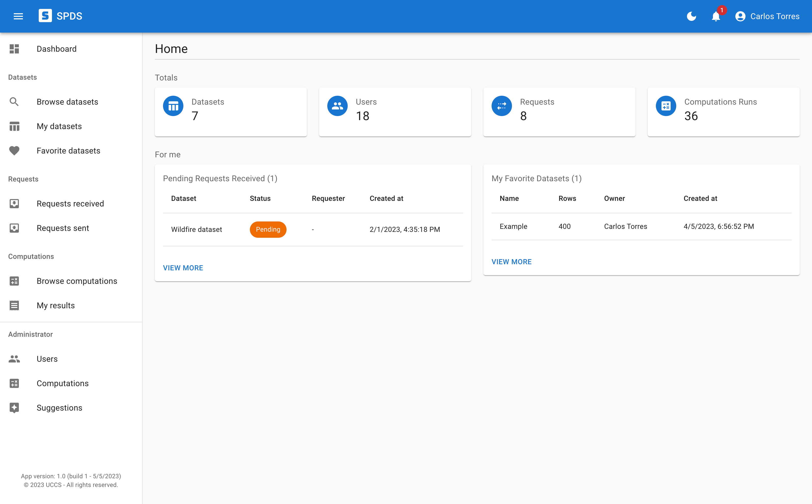Screen dimensions: 812x504
Task: Open Browse datasets search icon
Action: tap(14, 102)
